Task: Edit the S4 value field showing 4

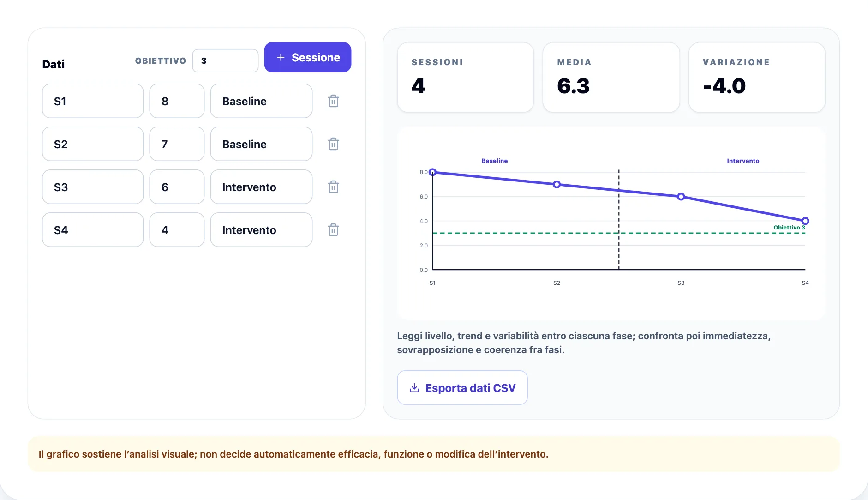Action: point(177,230)
